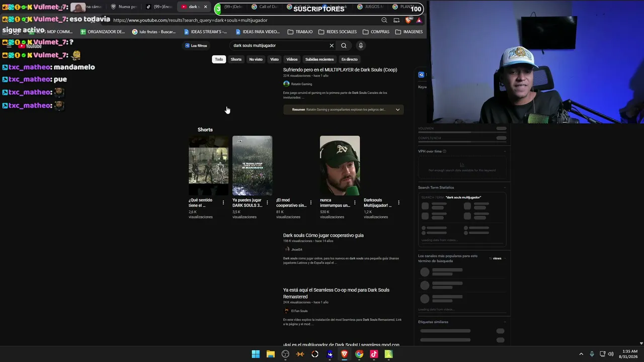Open 'Sufriendo pero en el MULTIPLAYER de Dark Souls' video
The image size is (644, 362).
(x=340, y=70)
